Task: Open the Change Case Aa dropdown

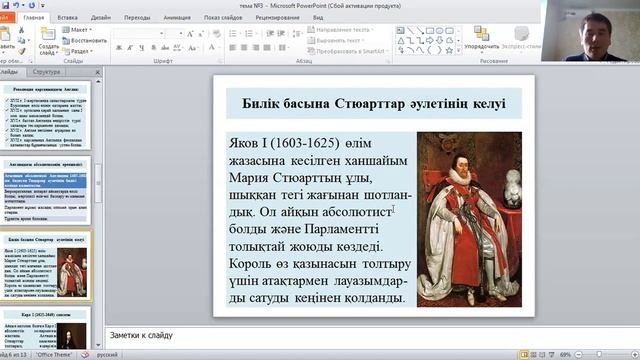Action: point(192,48)
